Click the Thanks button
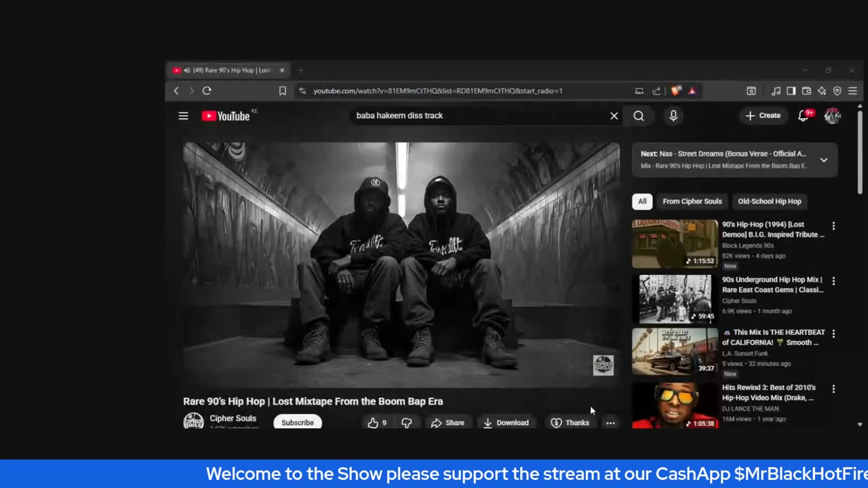Viewport: 868px width, 488px height. [x=570, y=422]
